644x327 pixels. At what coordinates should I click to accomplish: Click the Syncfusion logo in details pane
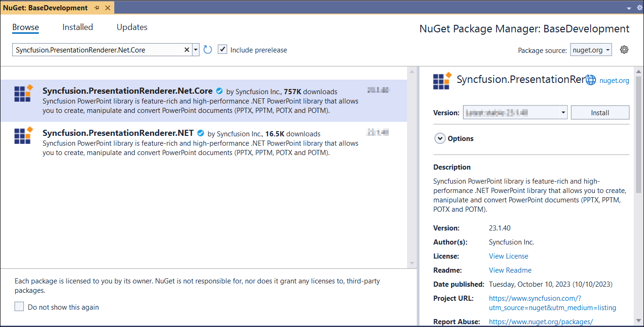tap(442, 81)
